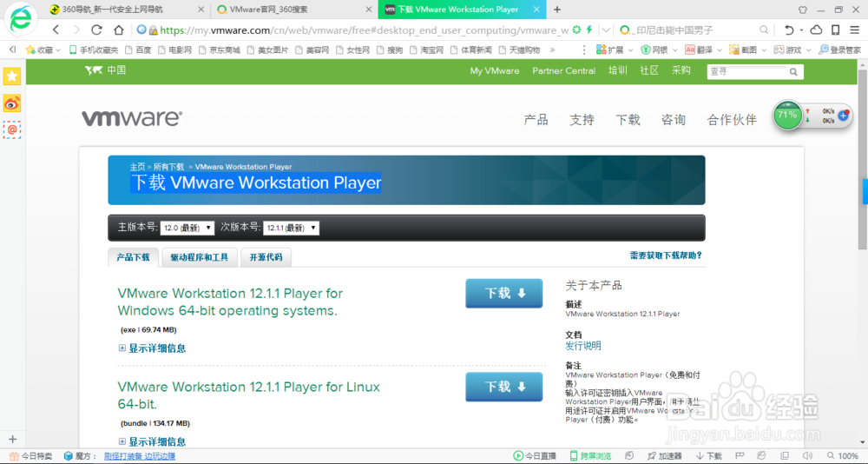Viewport: 868px width, 464px height.
Task: Expand 显示详细信息 for the Windows 64-bit download
Action: (152, 348)
